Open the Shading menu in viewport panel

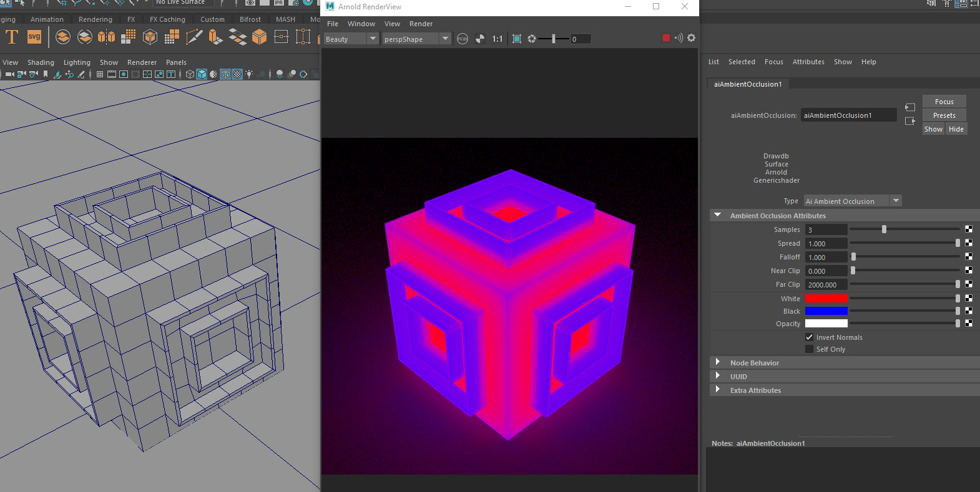pos(41,62)
